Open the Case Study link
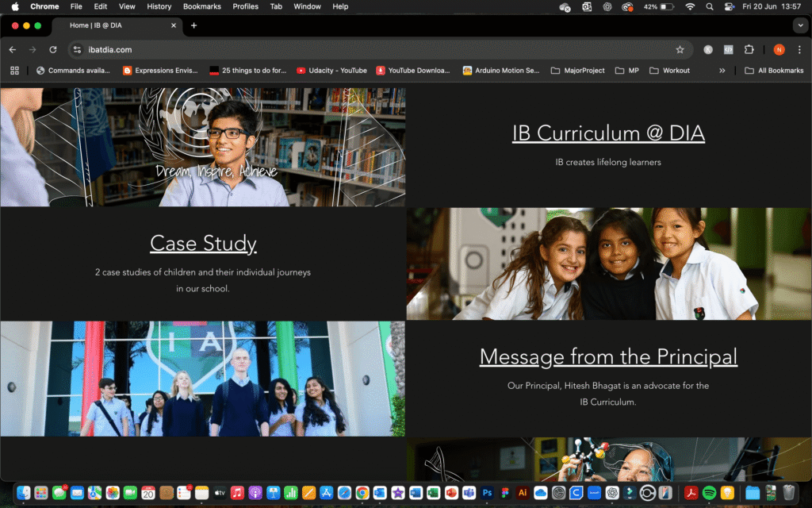 coord(203,243)
